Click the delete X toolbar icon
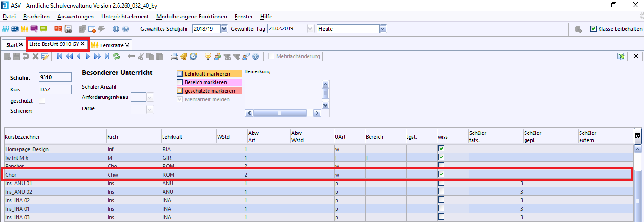 point(36,56)
